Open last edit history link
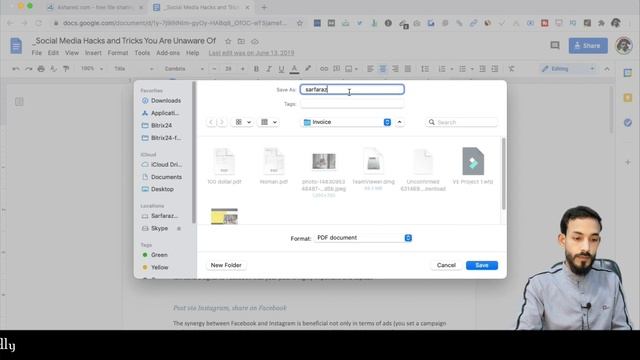640x360 pixels. tap(251, 53)
